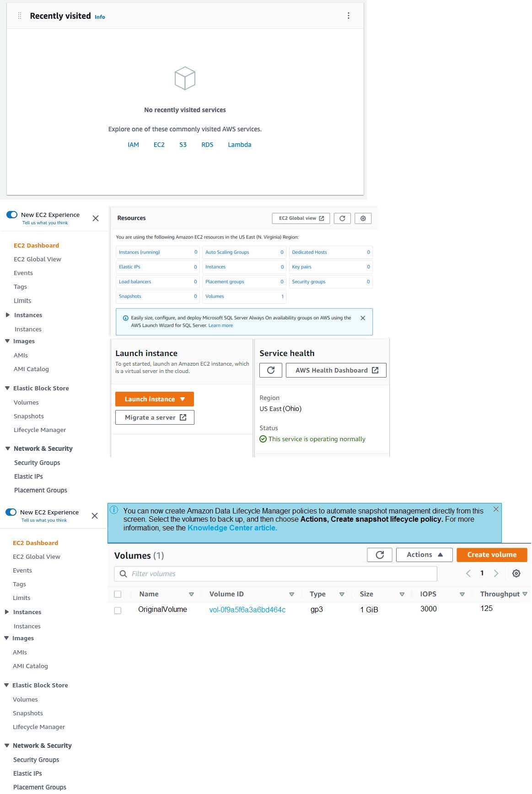Open Lifecycle Manager in sidebar beside the Volumes table
This screenshot has width=532, height=794.
coord(39,727)
